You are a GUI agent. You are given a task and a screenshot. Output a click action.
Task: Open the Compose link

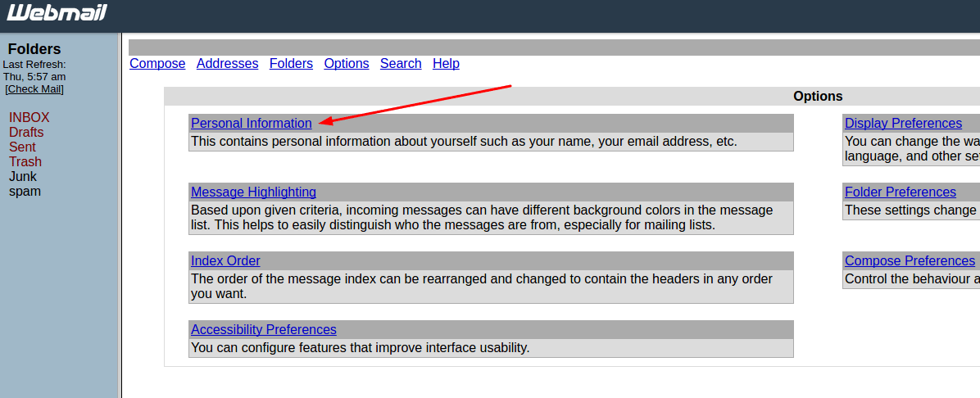[157, 64]
